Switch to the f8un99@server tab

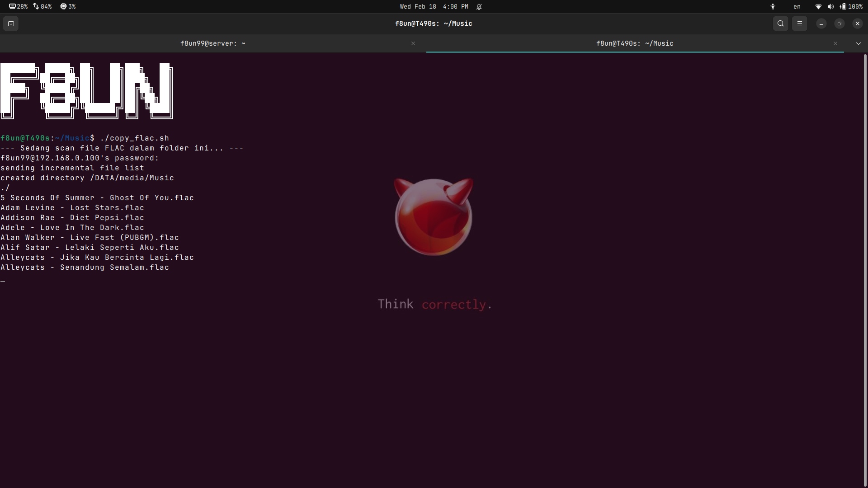(212, 43)
